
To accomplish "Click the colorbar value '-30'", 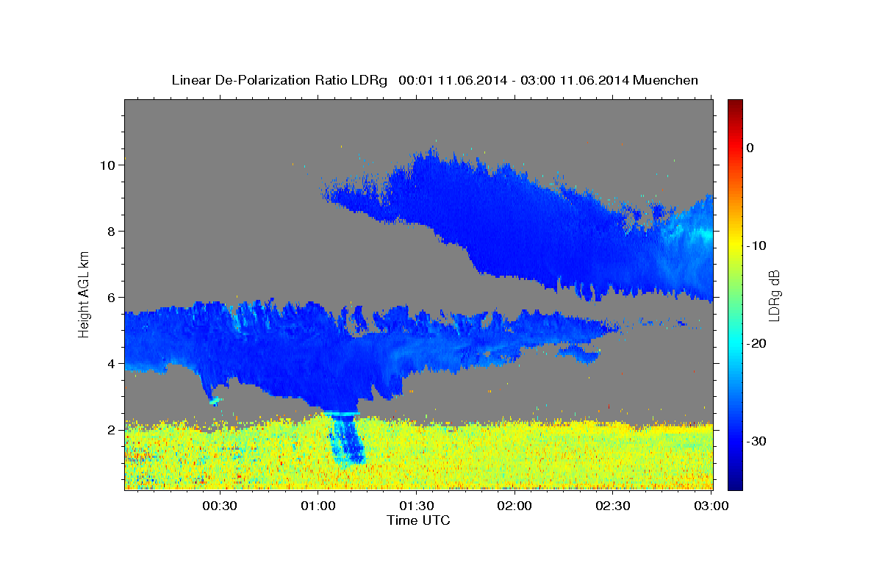I will pyautogui.click(x=757, y=441).
